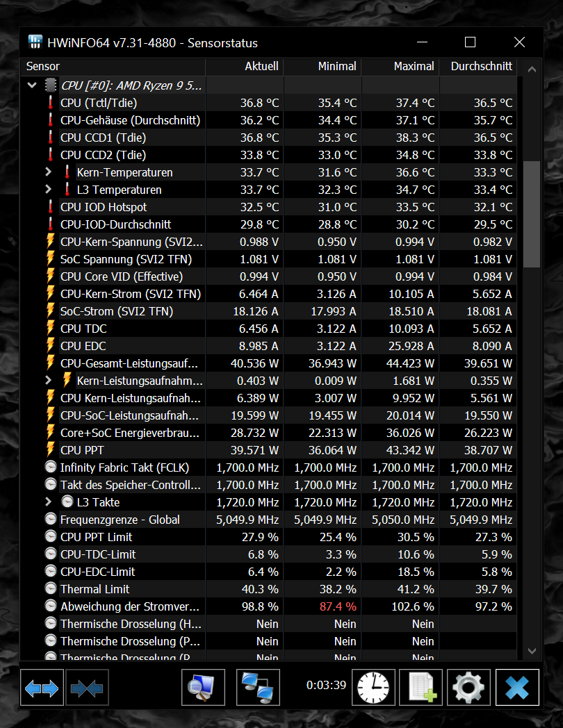Click the red 87.4 % minimum value
Image resolution: width=563 pixels, height=728 pixels.
[338, 606]
